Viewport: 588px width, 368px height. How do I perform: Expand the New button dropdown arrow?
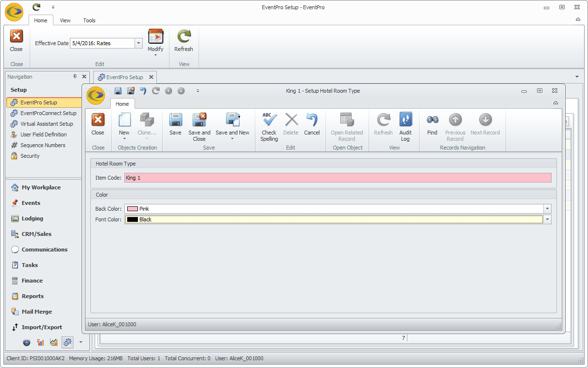pyautogui.click(x=124, y=139)
